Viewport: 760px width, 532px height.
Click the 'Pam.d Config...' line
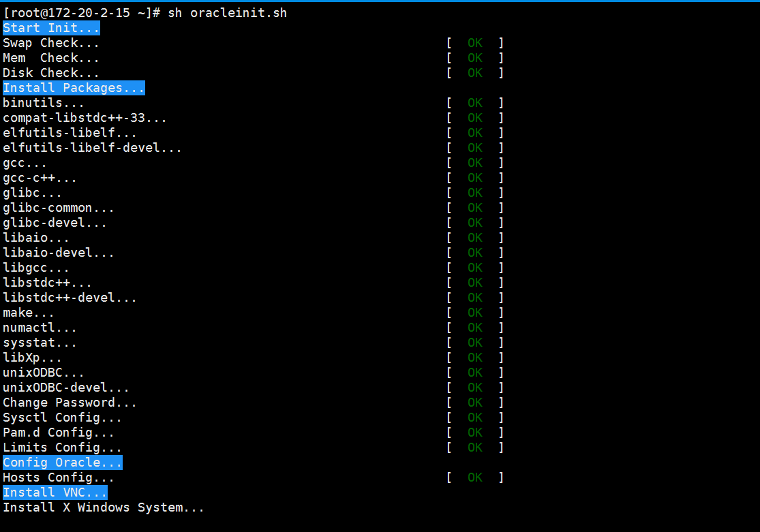click(x=59, y=433)
